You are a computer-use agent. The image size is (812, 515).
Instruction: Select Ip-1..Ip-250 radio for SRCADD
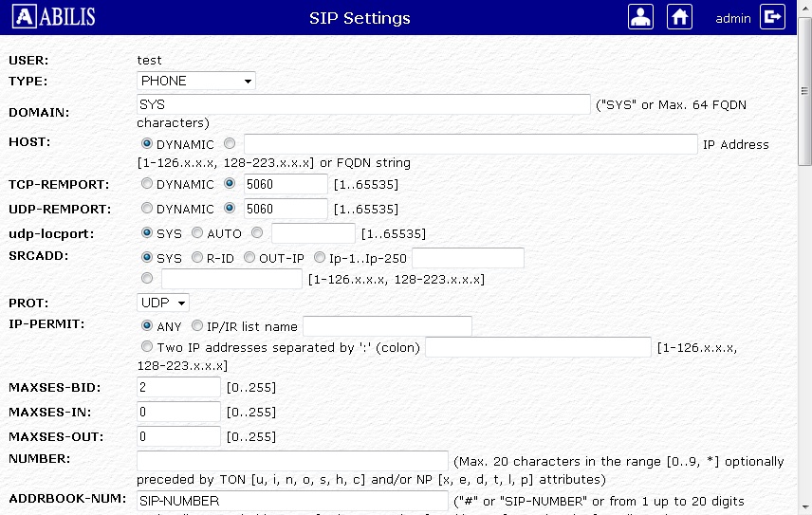pyautogui.click(x=320, y=257)
